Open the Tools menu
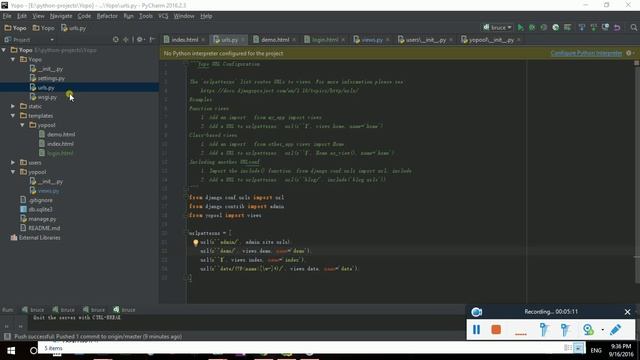This screenshot has width=640, height=360. [x=145, y=16]
